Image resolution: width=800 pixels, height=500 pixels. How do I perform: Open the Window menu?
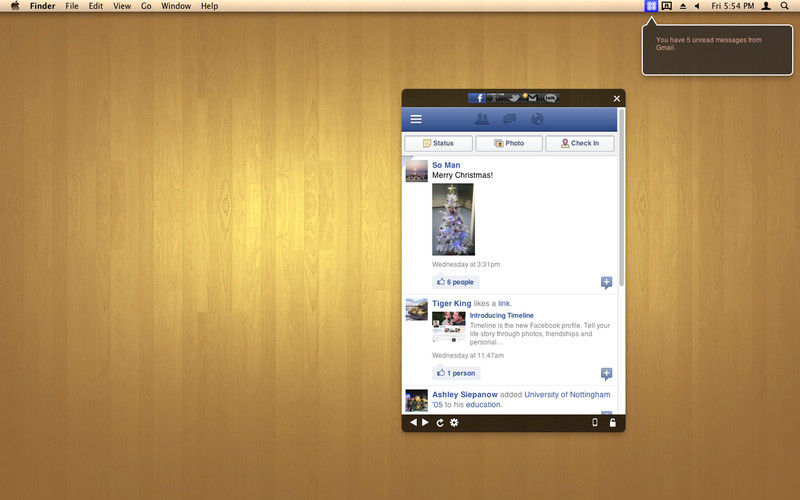[176, 6]
